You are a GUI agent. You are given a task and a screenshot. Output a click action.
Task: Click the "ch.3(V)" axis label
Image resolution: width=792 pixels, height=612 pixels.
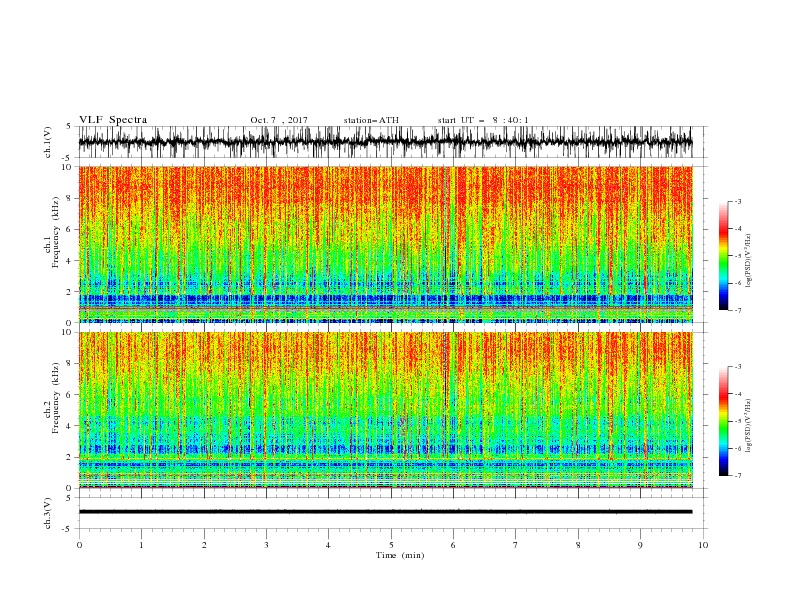click(x=48, y=513)
